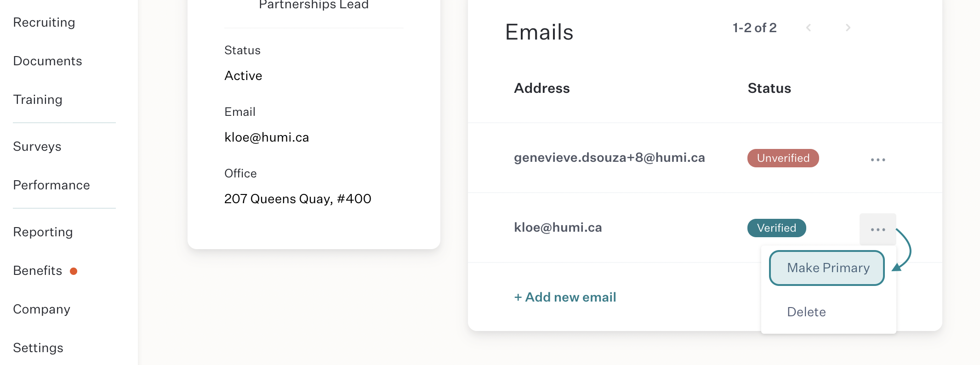Image resolution: width=980 pixels, height=365 pixels.
Task: Go to Surveys in sidebar
Action: (37, 147)
